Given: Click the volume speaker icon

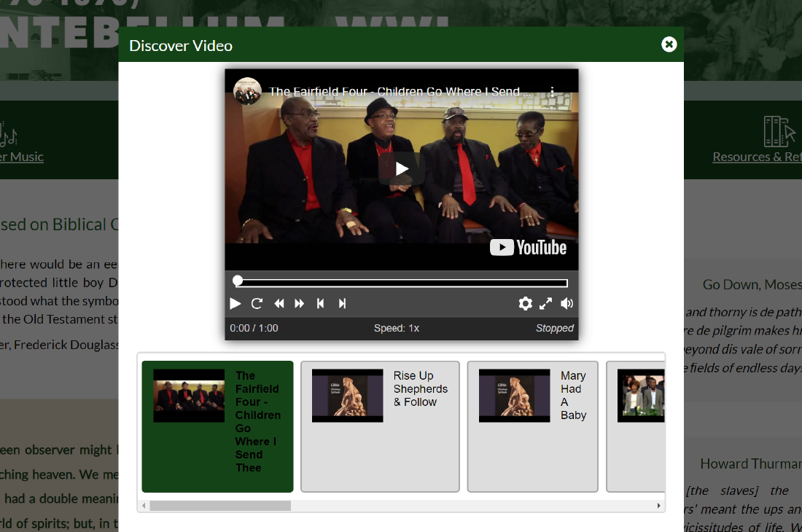Looking at the screenshot, I should click(567, 304).
